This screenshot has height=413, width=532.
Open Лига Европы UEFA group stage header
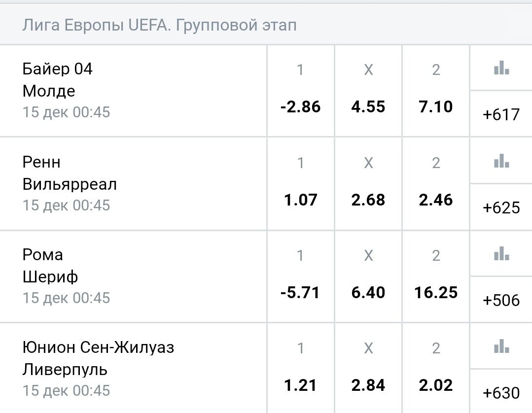[159, 25]
